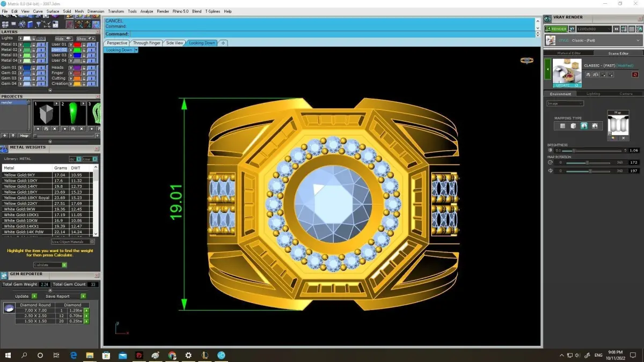Select the render project in Projects list
The width and height of the screenshot is (644, 362).
click(x=14, y=102)
